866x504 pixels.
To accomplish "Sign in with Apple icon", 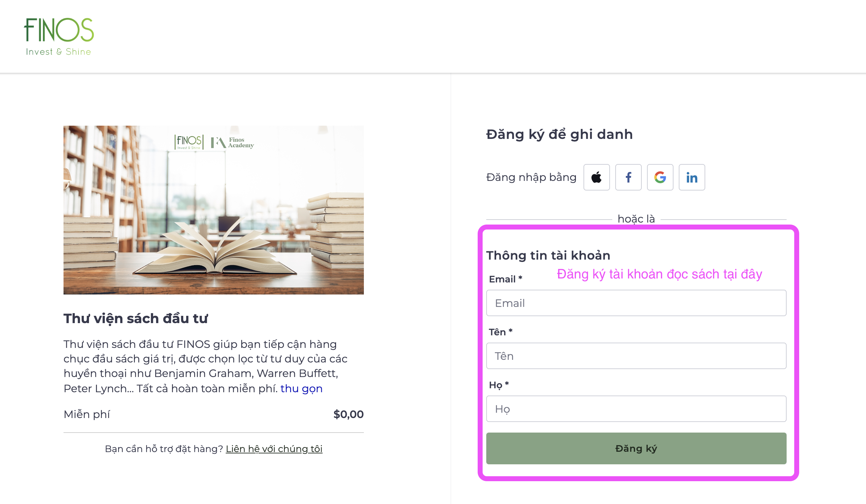I will point(597,177).
